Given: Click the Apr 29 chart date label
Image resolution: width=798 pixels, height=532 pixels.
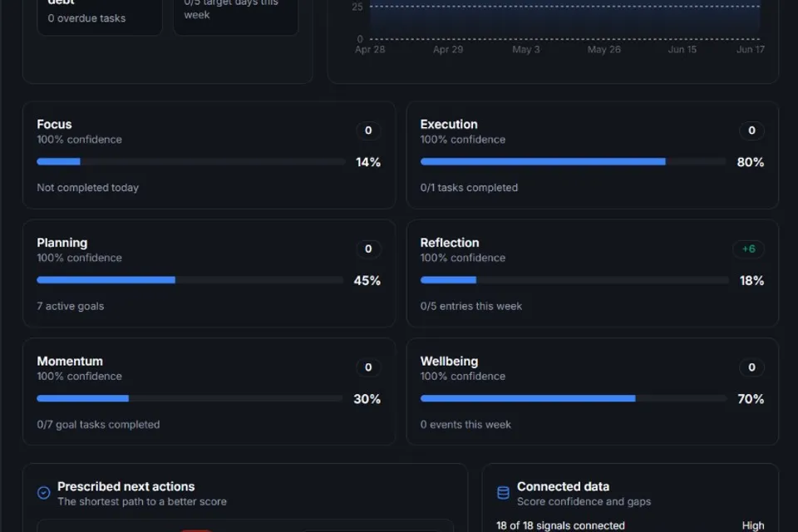Looking at the screenshot, I should tap(448, 50).
